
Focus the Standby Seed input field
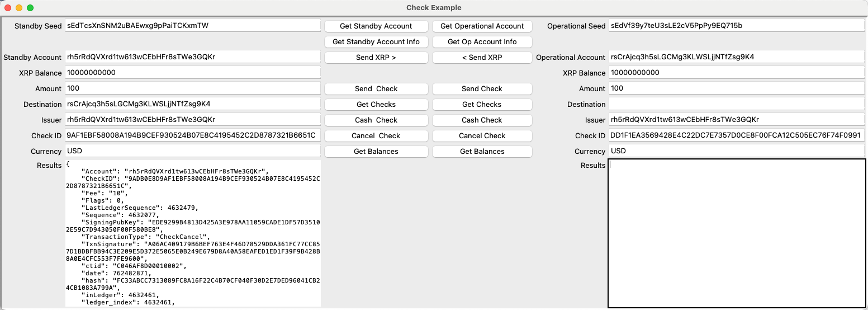(192, 26)
